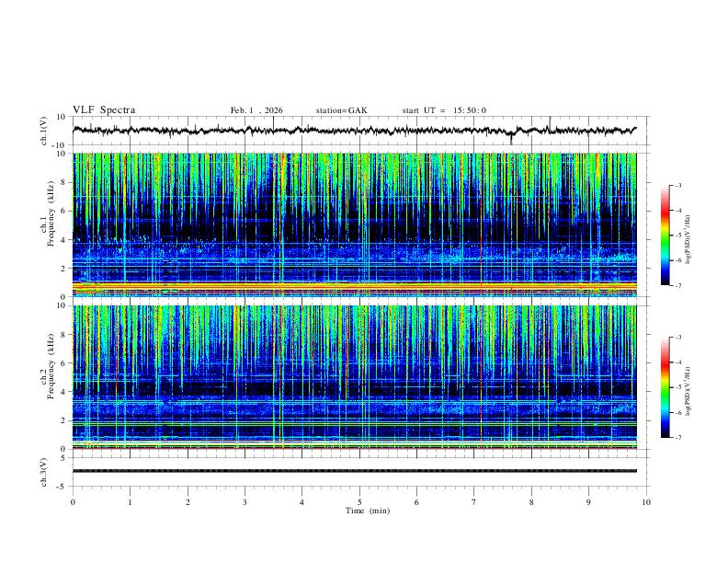728x563 pixels.
Task: Click the ch.2 PSD color bar
Action: pyautogui.click(x=665, y=387)
